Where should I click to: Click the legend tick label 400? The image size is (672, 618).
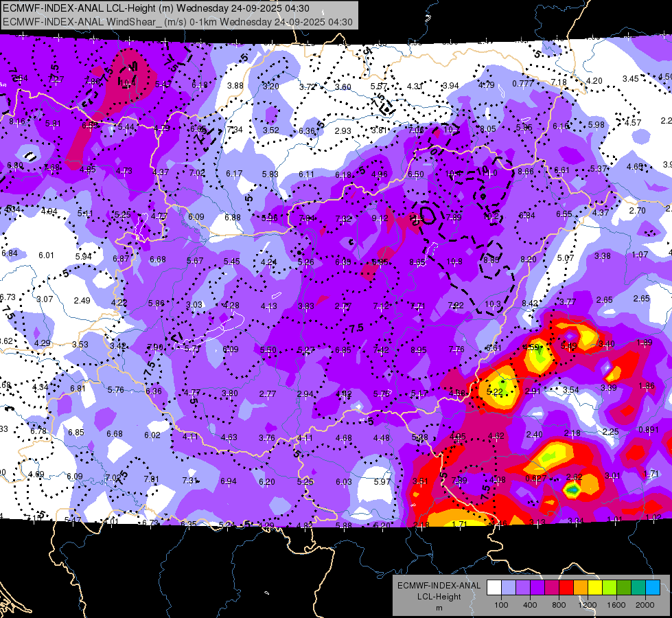[530, 605]
